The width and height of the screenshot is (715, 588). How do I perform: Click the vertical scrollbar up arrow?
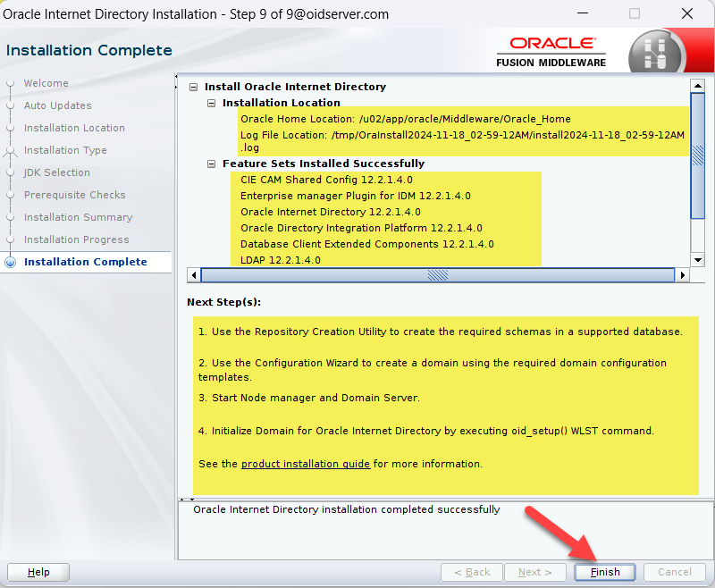(x=698, y=85)
